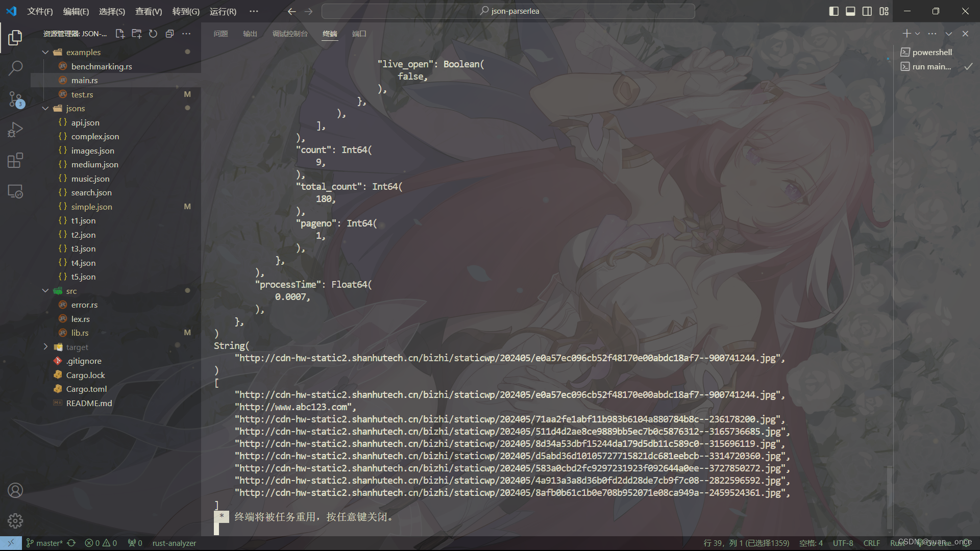The height and width of the screenshot is (551, 980).
Task: Change encoding via UTF-8 indicator
Action: 843,543
